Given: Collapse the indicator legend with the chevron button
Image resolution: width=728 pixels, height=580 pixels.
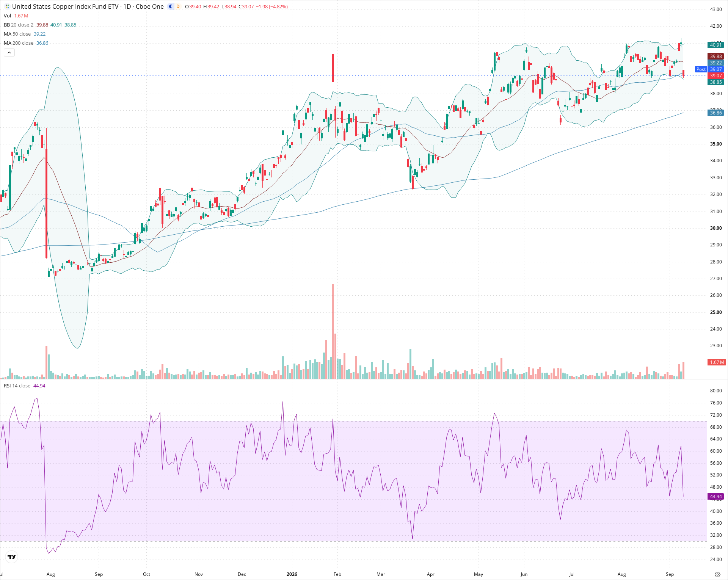Looking at the screenshot, I should pyautogui.click(x=9, y=52).
